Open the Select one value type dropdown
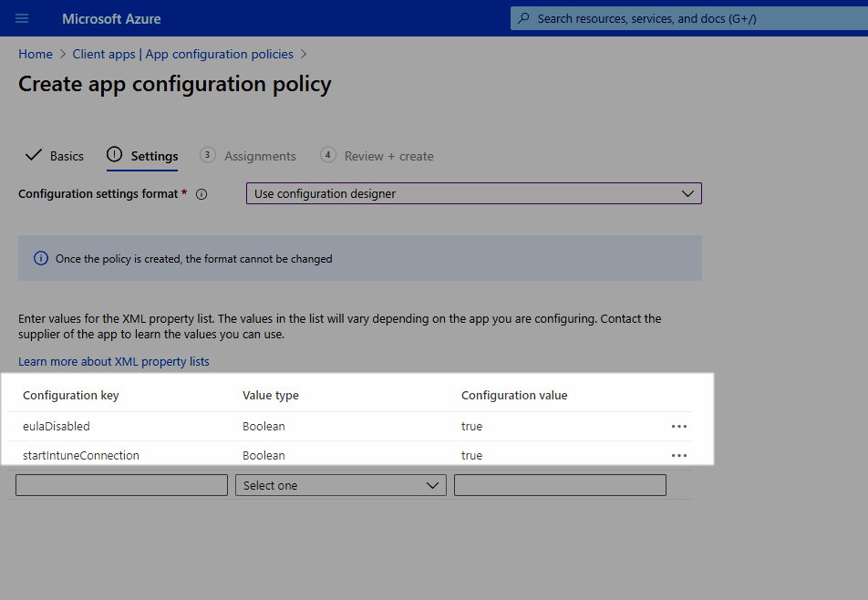The height and width of the screenshot is (600, 868). point(340,485)
